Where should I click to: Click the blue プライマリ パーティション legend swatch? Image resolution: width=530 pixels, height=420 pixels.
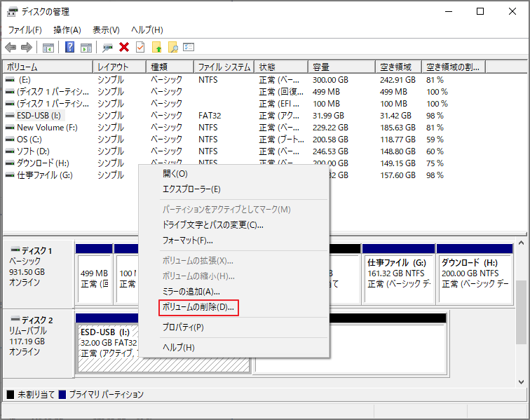pyautogui.click(x=62, y=395)
